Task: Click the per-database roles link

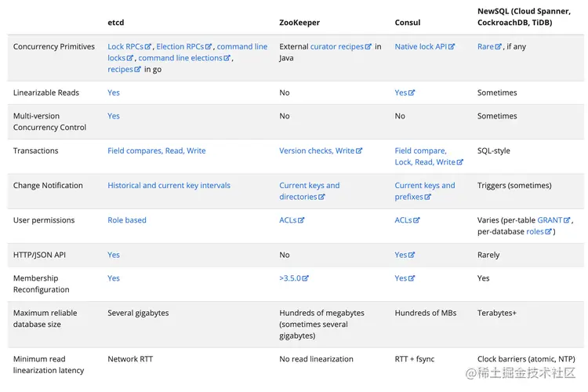Action: (534, 232)
